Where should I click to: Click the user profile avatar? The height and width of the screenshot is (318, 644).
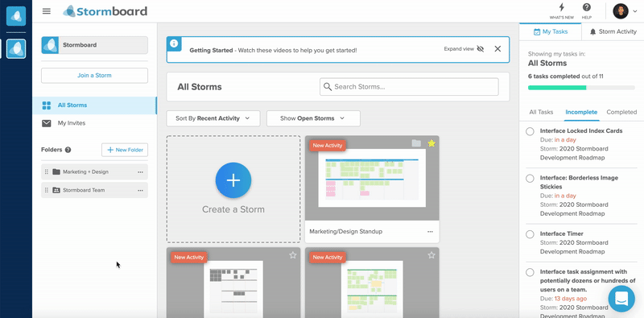621,11
